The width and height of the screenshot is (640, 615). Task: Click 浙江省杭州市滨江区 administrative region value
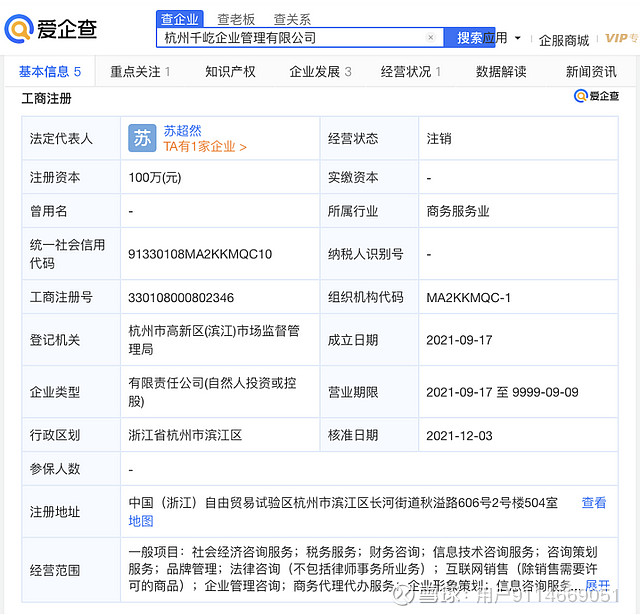point(185,435)
